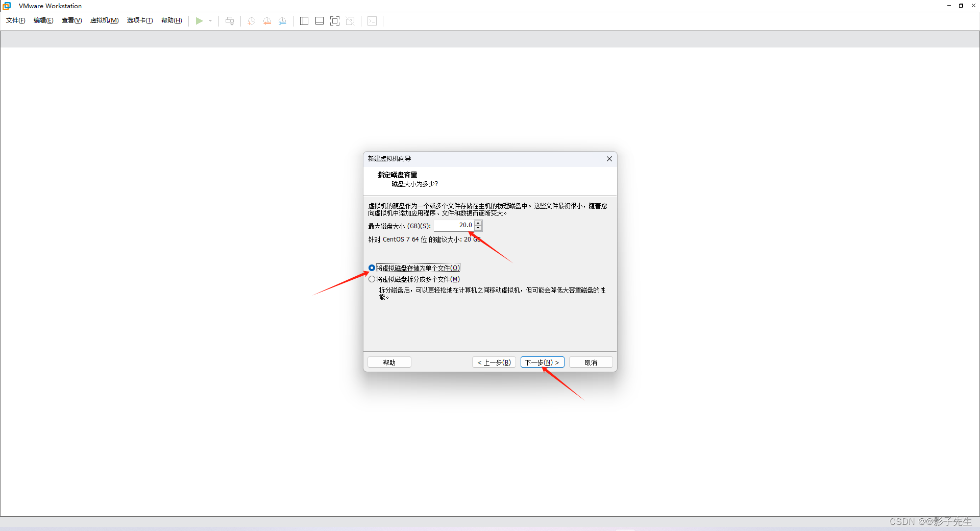The image size is (980, 531).
Task: Click the 针对 CentOS 7 64 位 recommendation text
Action: pos(424,239)
